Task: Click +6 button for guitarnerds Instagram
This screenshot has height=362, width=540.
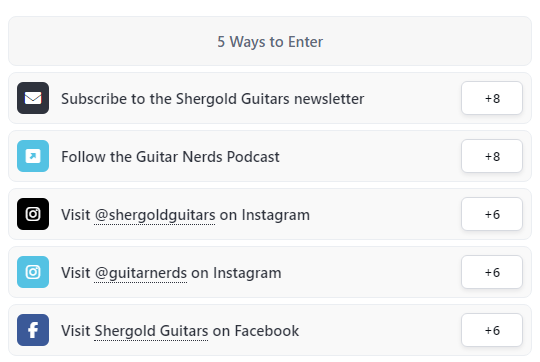Action: [x=492, y=272]
